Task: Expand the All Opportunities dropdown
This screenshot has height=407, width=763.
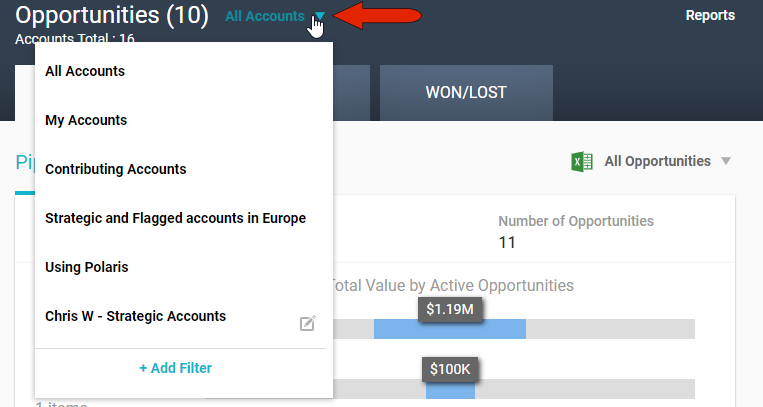Action: click(726, 162)
